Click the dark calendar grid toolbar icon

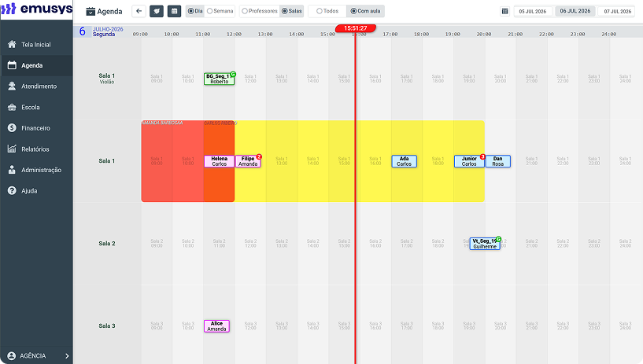pyautogui.click(x=174, y=11)
